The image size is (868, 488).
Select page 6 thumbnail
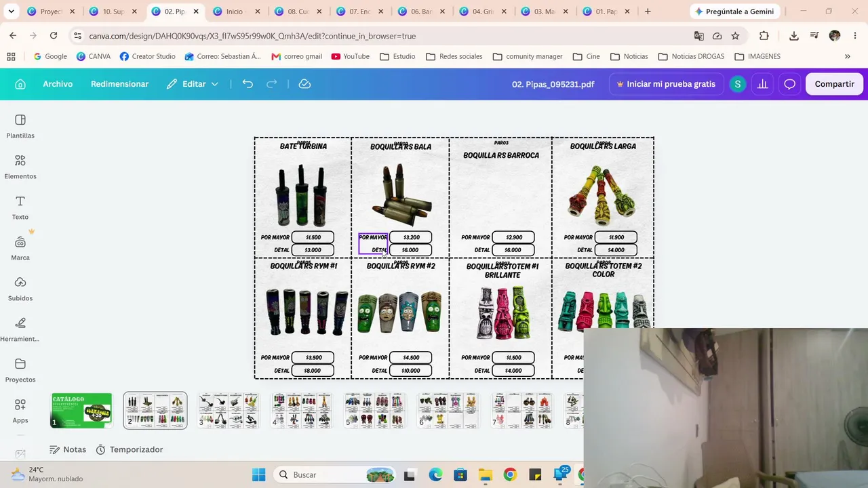448,411
